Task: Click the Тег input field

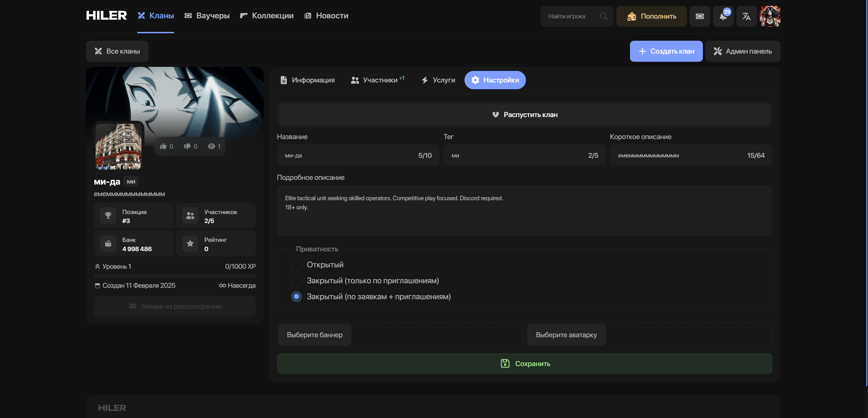Action: (525, 155)
